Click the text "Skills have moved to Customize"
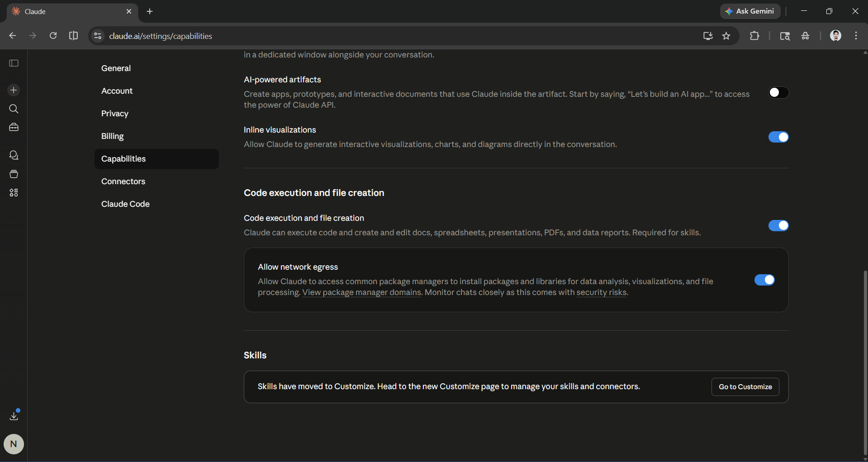The image size is (868, 462). coord(316,386)
